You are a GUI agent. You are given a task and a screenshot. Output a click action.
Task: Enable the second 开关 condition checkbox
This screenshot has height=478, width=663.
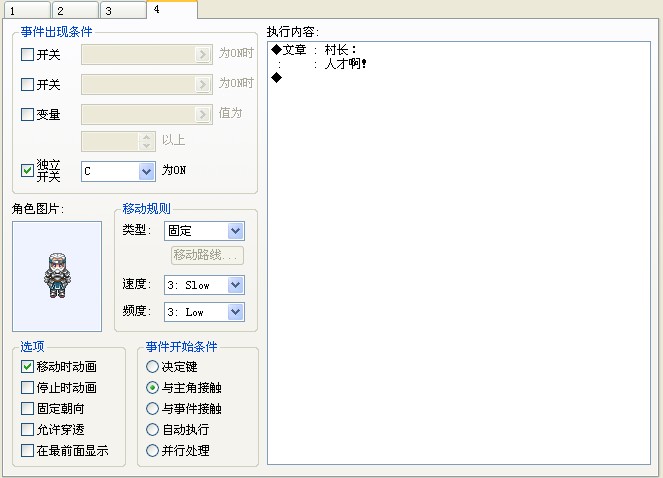tap(27, 85)
